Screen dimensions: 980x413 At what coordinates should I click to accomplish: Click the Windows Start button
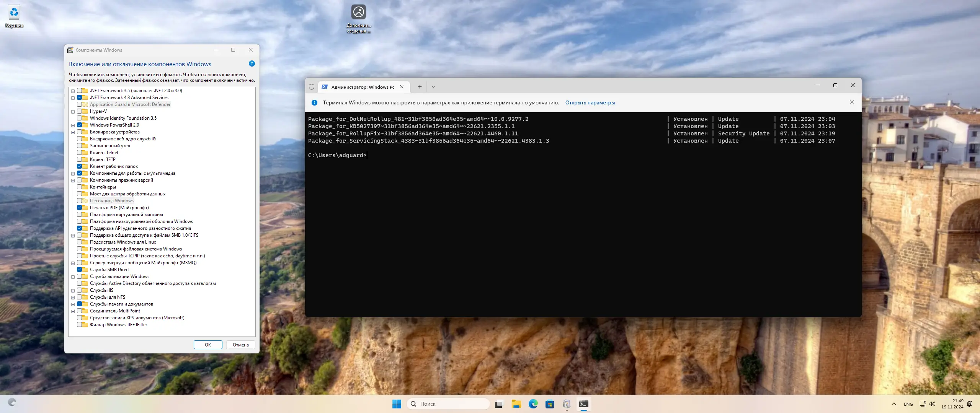[x=397, y=404]
